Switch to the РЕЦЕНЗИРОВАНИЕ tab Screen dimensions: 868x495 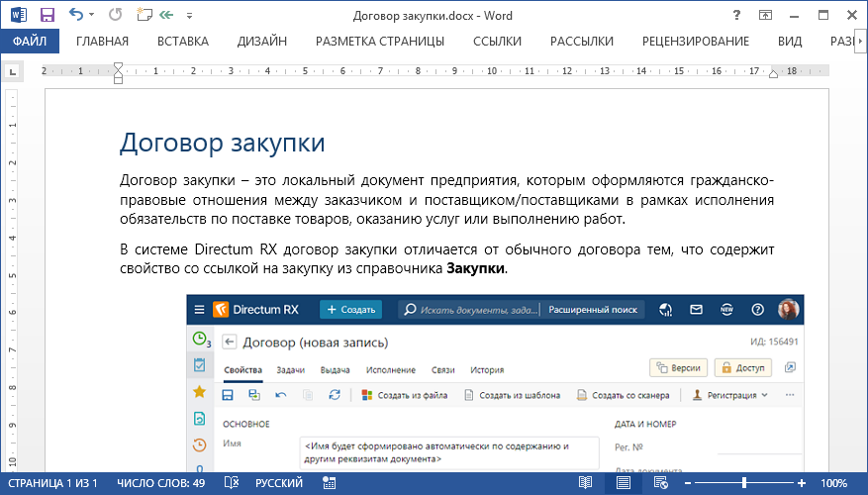coord(696,41)
